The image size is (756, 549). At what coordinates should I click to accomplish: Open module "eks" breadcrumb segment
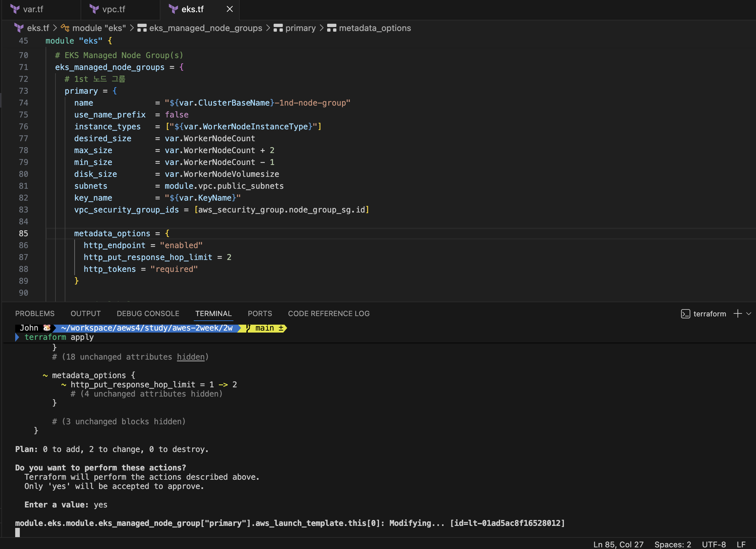pos(99,28)
